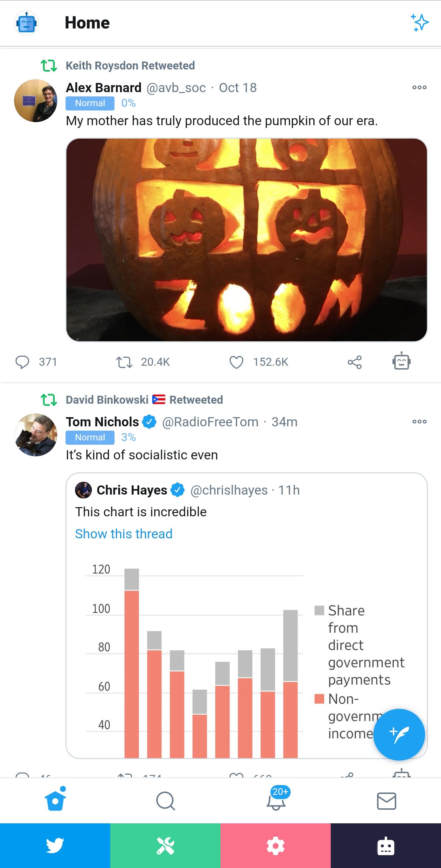The height and width of the screenshot is (868, 441).
Task: Tap the robot profile avatar
Action: click(x=26, y=23)
